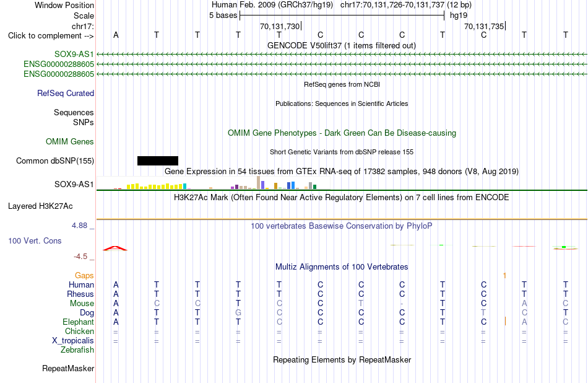Select the Common dbSNP(155) track label

coord(55,161)
